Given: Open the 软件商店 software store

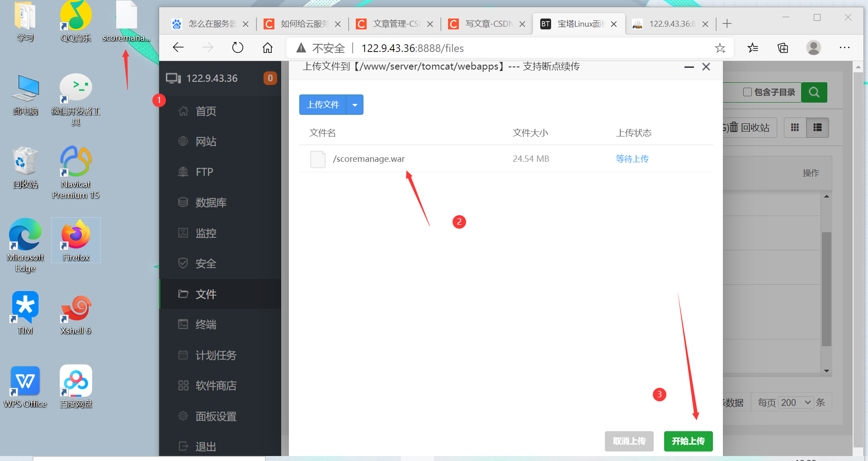Looking at the screenshot, I should [216, 385].
